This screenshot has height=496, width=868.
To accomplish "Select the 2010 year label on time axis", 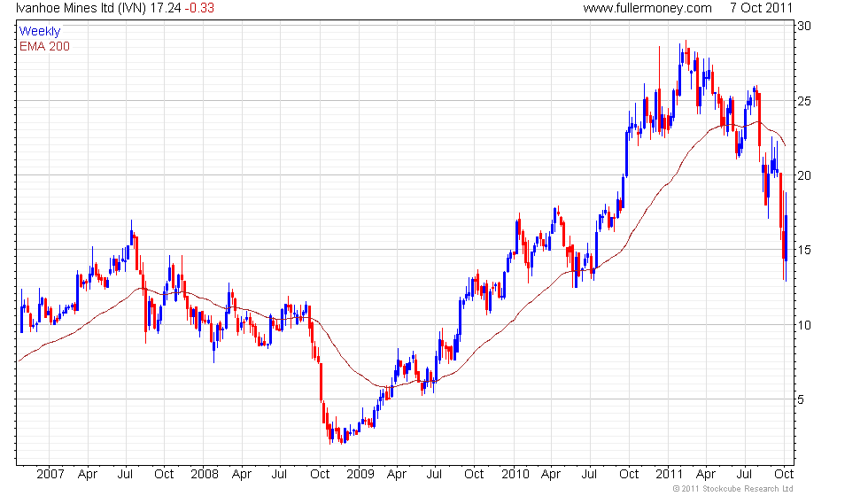I will [x=515, y=474].
